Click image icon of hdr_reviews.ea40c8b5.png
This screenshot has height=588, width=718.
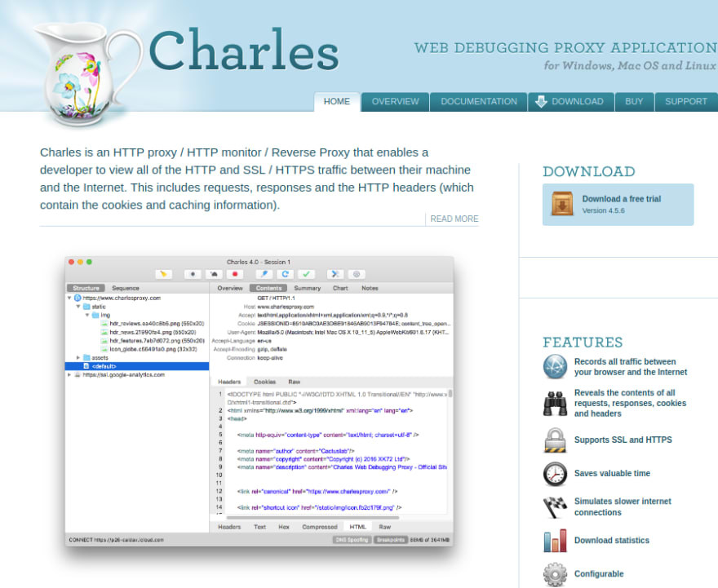coord(104,324)
